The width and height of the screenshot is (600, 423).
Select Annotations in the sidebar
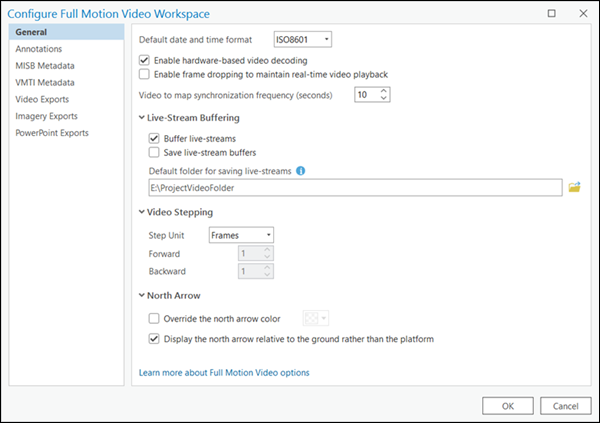point(39,48)
